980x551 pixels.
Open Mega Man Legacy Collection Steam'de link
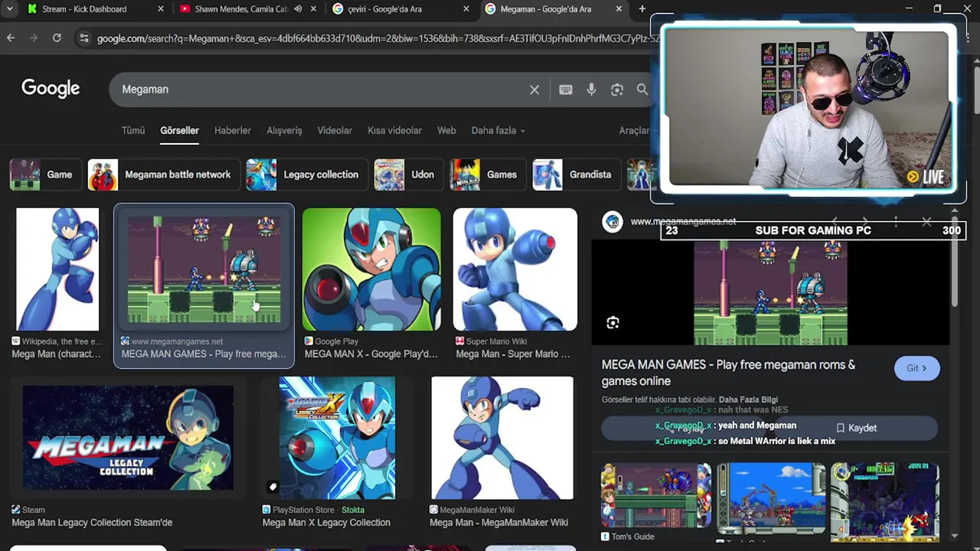coord(92,523)
